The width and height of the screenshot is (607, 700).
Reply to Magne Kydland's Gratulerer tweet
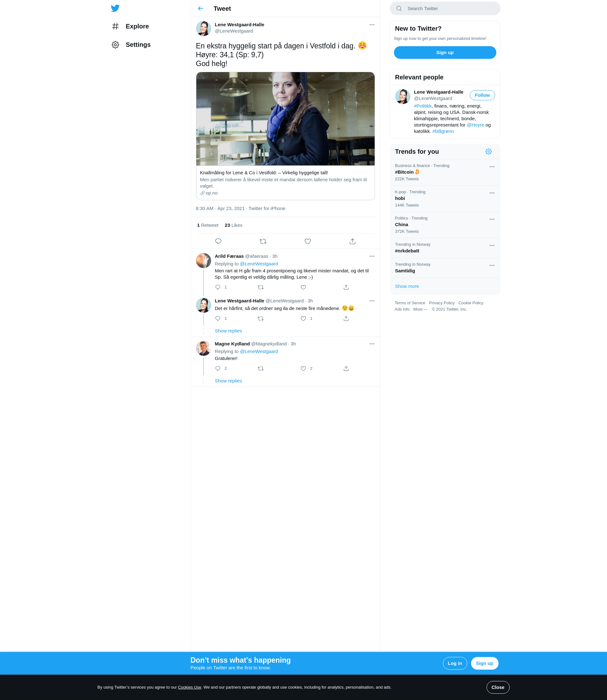(218, 369)
